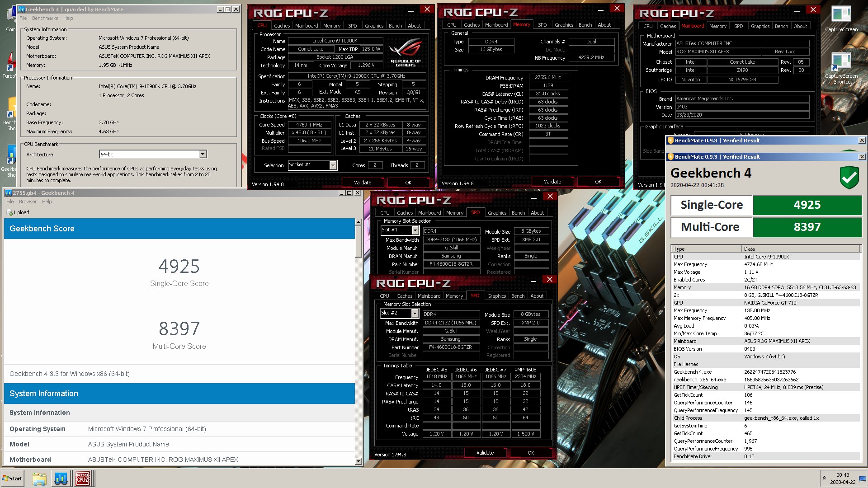Open the CaptureScreen desktop icon

click(841, 18)
